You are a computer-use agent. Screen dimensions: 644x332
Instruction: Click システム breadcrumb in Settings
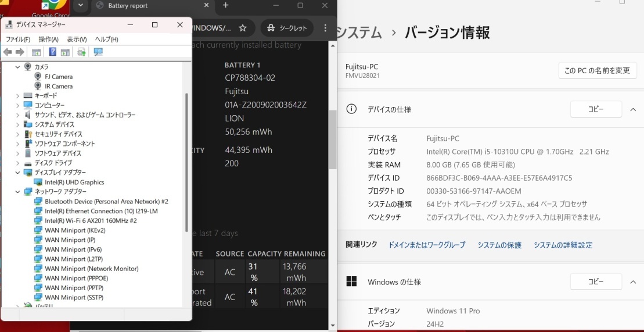(x=360, y=33)
